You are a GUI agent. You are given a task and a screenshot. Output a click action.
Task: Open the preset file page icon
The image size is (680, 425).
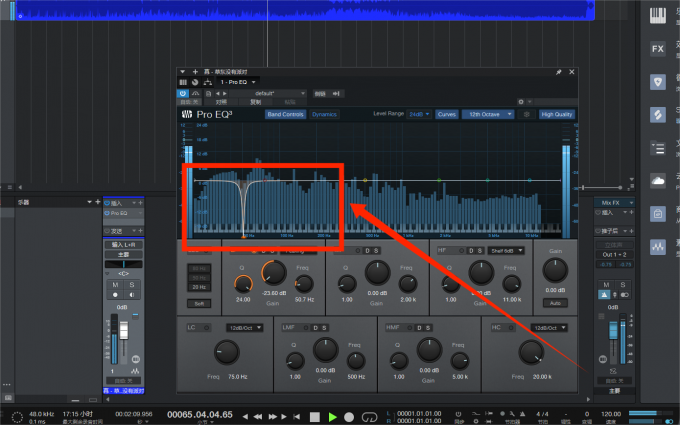(x=209, y=93)
